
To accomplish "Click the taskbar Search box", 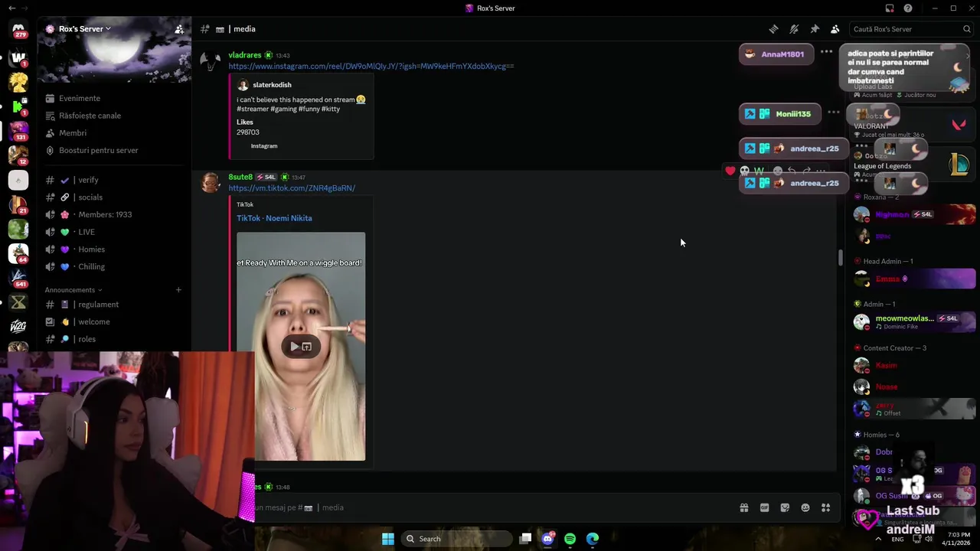I will coord(456,539).
